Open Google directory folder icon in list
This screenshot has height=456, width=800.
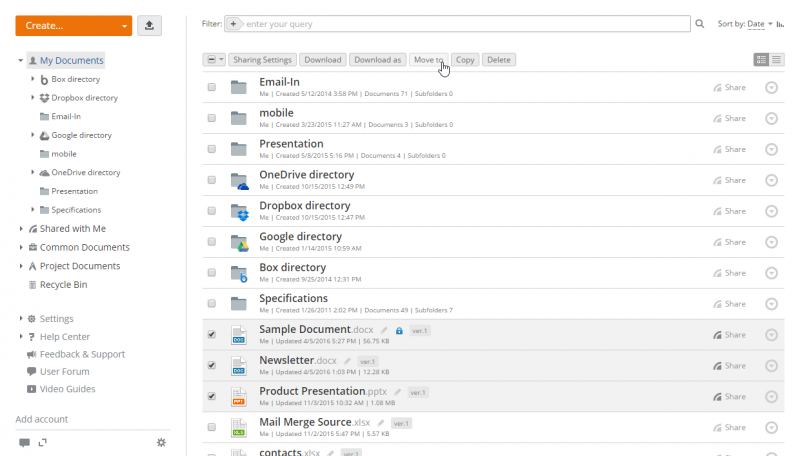[239, 243]
